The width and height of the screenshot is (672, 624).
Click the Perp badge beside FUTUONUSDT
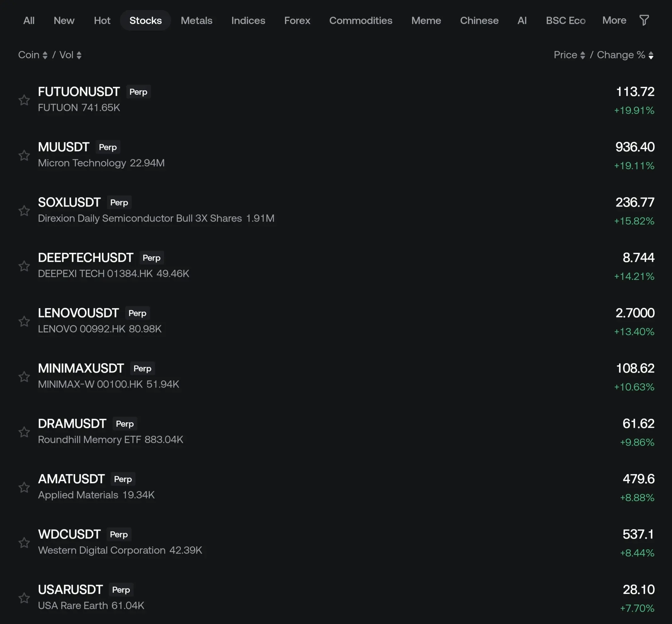point(138,92)
